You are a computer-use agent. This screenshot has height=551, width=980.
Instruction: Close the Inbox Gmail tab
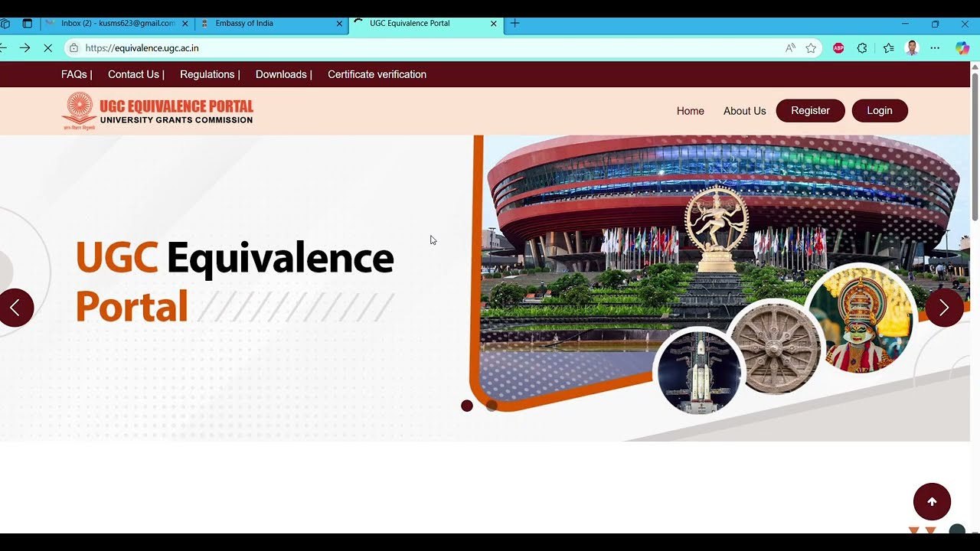(x=185, y=24)
